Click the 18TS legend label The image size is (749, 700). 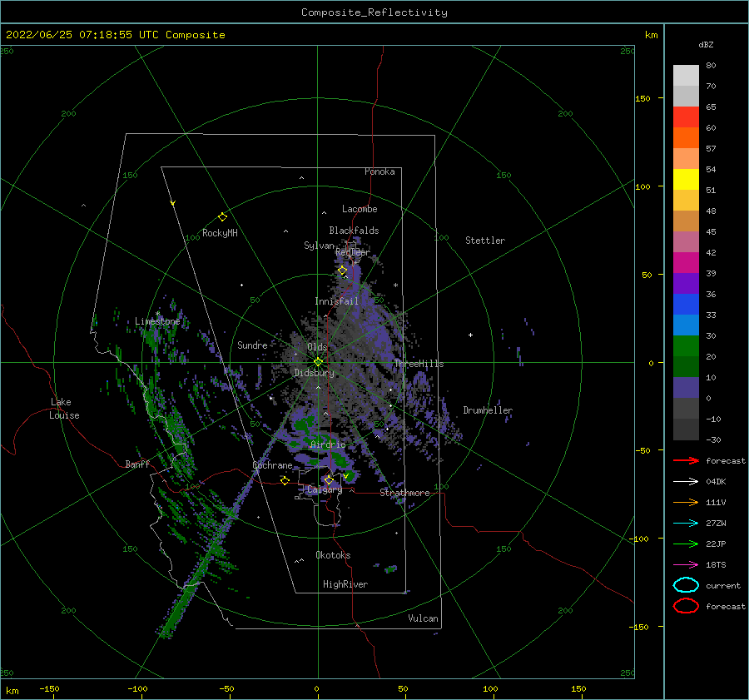716,565
